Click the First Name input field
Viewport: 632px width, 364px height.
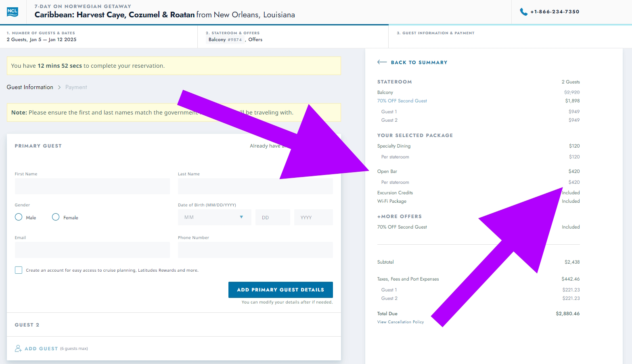(x=92, y=186)
